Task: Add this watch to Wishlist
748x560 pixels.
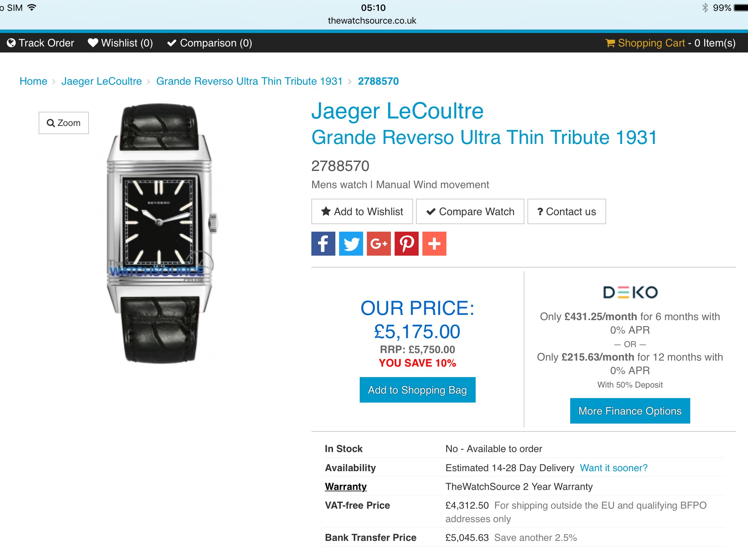Action: tap(362, 211)
